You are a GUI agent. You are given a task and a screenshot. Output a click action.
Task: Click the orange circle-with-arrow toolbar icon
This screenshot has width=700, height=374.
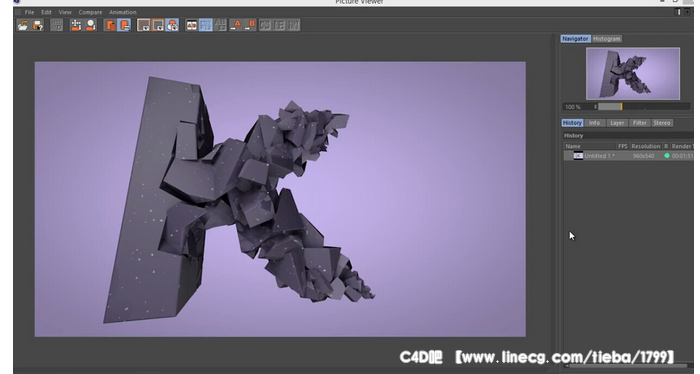(x=91, y=25)
